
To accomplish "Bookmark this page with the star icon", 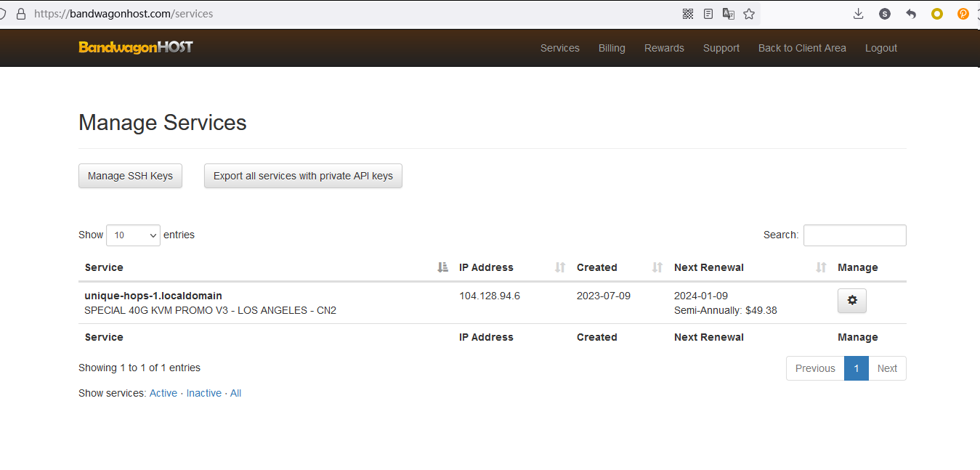I will pyautogui.click(x=749, y=14).
